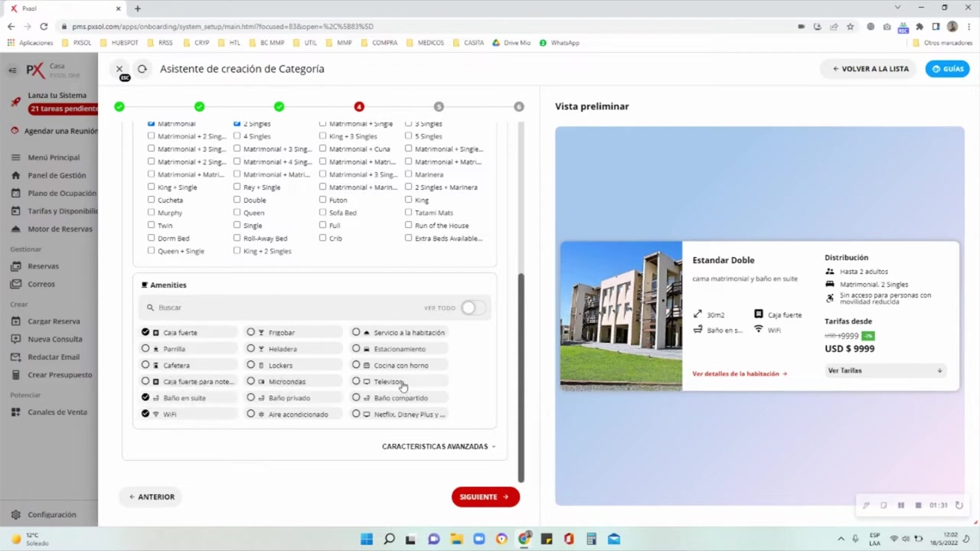This screenshot has width=980, height=551.
Task: Click the refresh icon beside the wizard title
Action: point(142,69)
